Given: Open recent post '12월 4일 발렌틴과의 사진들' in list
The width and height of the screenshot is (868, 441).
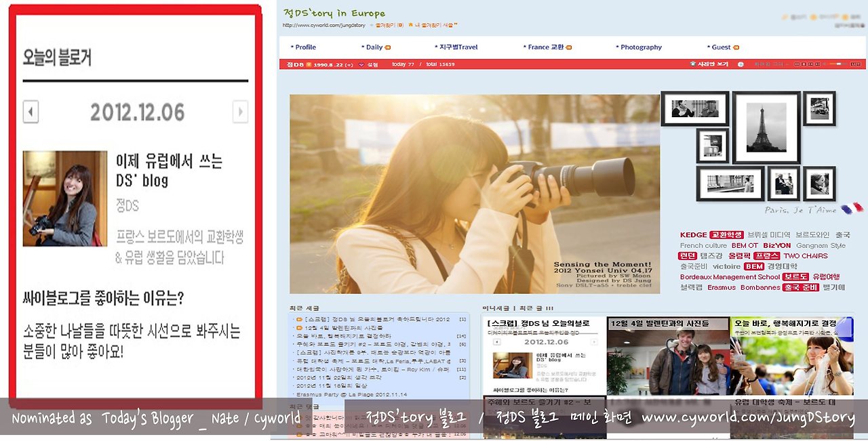Looking at the screenshot, I should 344,327.
